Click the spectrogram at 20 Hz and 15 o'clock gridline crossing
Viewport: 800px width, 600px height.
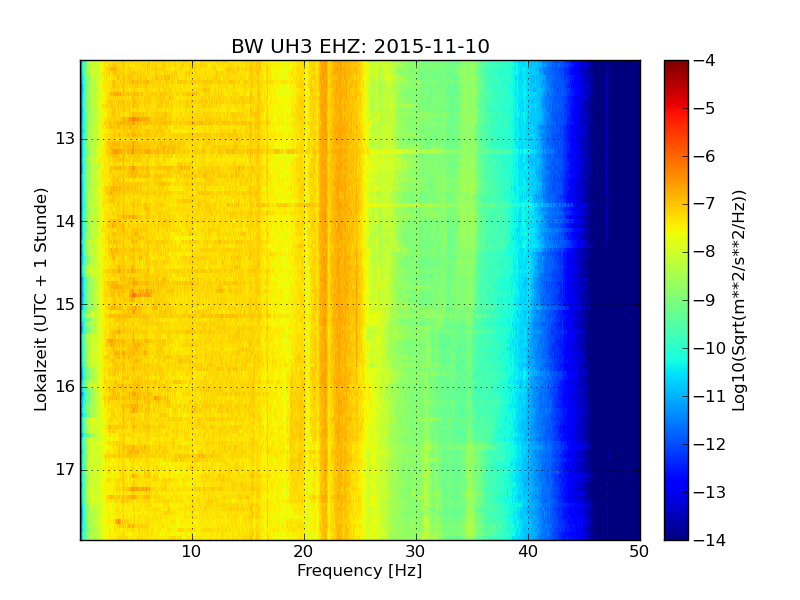pos(305,305)
